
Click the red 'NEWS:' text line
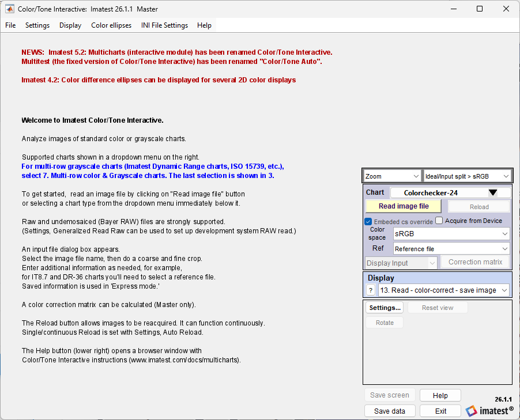click(x=177, y=52)
